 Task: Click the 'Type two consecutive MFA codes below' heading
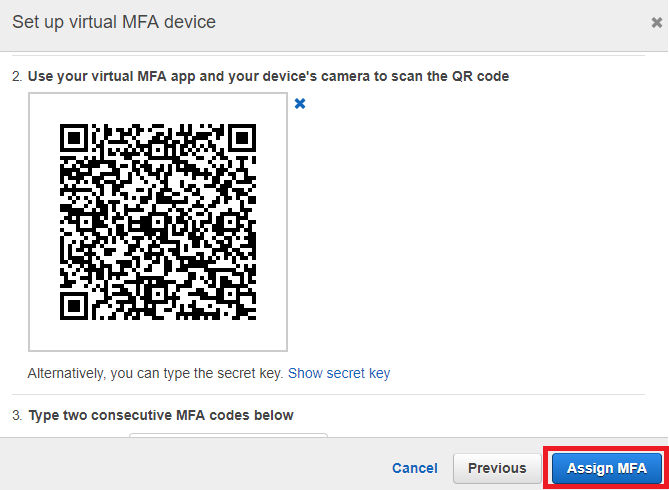pos(160,415)
